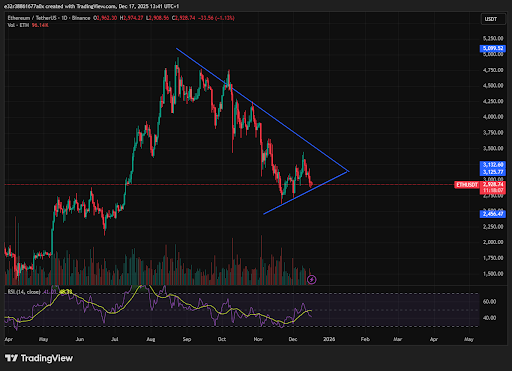Click the Vol · ETH indicator legend
This screenshot has width=512, height=371.
point(18,25)
